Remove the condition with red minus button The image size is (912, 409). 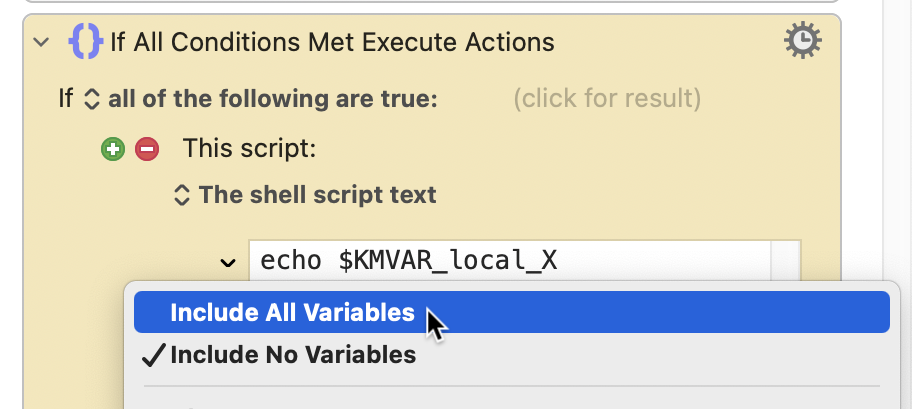click(147, 150)
